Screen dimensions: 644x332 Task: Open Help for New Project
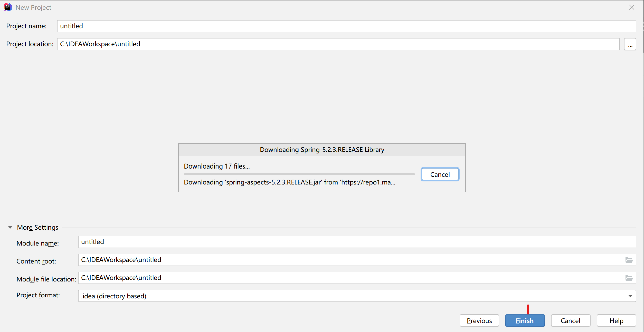point(616,321)
